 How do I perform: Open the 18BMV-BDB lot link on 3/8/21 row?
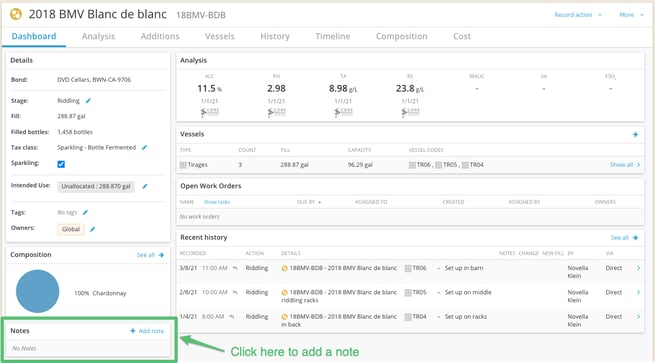[x=343, y=268]
